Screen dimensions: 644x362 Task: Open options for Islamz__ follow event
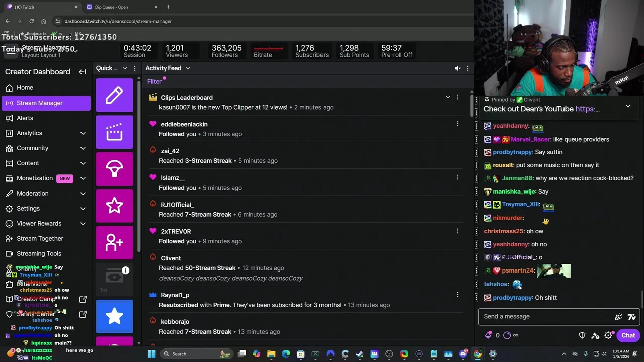[x=457, y=177]
